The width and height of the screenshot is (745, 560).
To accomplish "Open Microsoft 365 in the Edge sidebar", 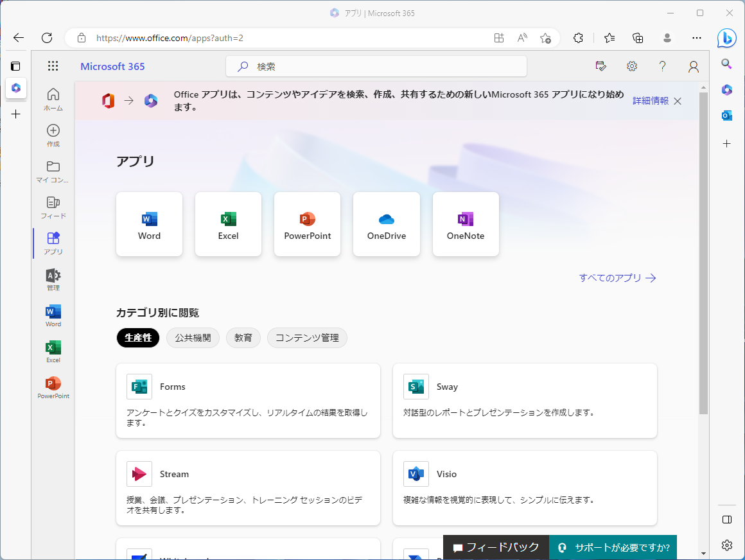I will click(x=726, y=90).
